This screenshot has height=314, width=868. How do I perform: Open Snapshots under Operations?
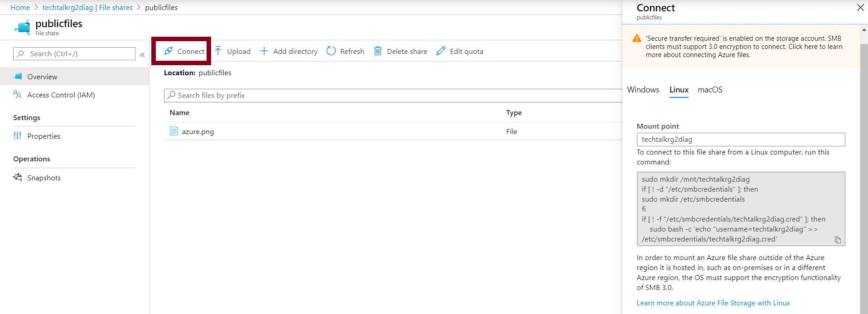(44, 178)
